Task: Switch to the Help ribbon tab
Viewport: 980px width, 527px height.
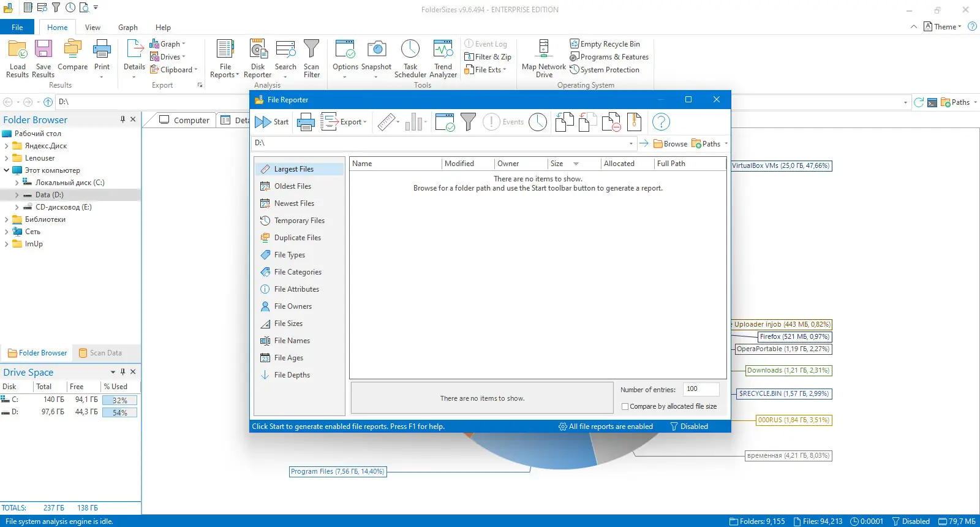Action: coord(163,28)
